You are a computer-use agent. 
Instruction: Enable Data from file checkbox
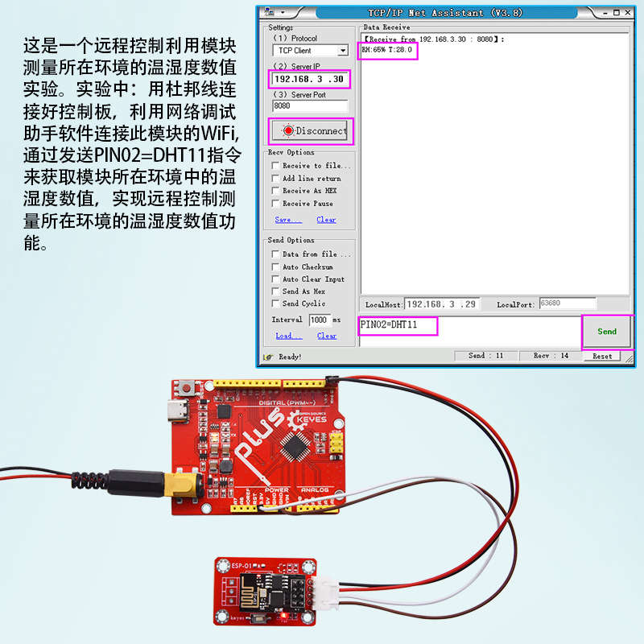point(275,254)
